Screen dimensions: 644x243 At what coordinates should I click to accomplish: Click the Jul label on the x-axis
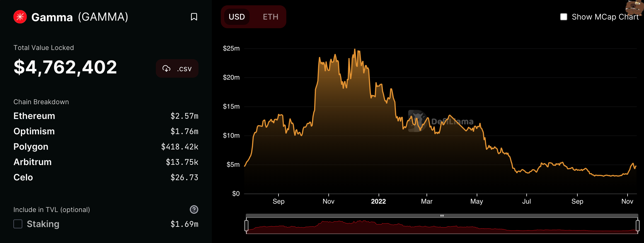526,201
